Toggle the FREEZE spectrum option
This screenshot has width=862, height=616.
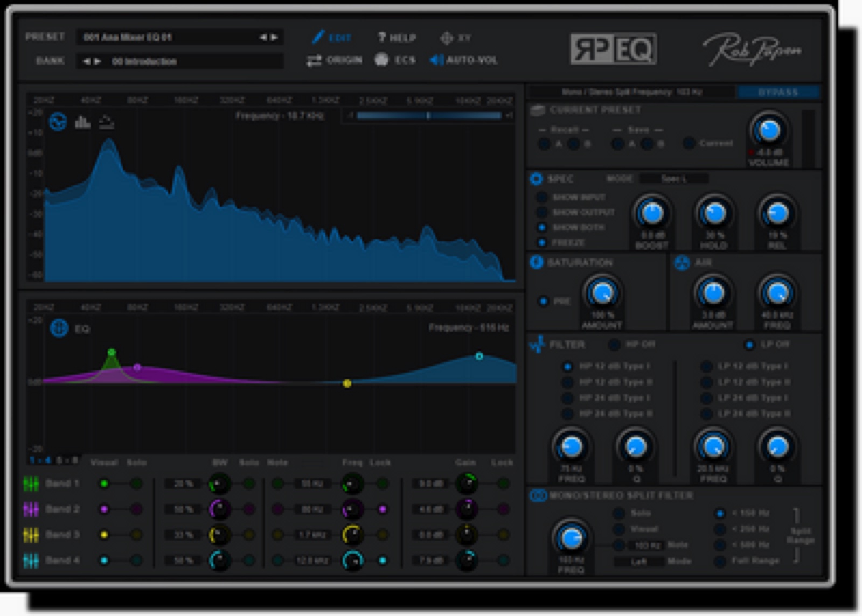point(542,242)
